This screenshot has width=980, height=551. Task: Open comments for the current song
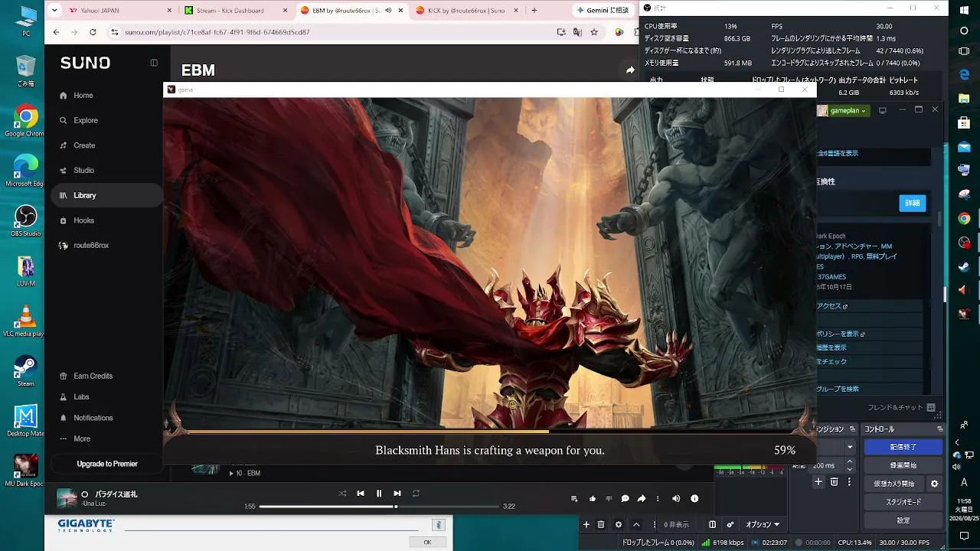625,499
